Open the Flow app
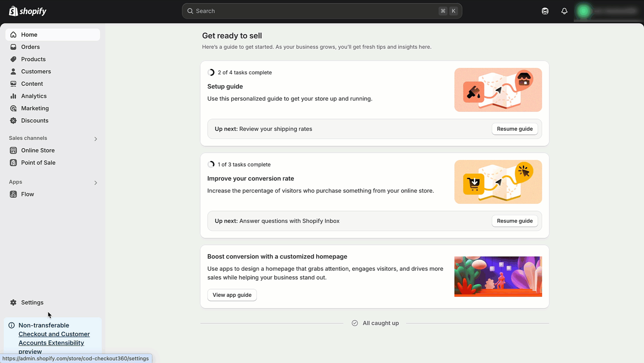Image resolution: width=644 pixels, height=363 pixels. [x=27, y=194]
